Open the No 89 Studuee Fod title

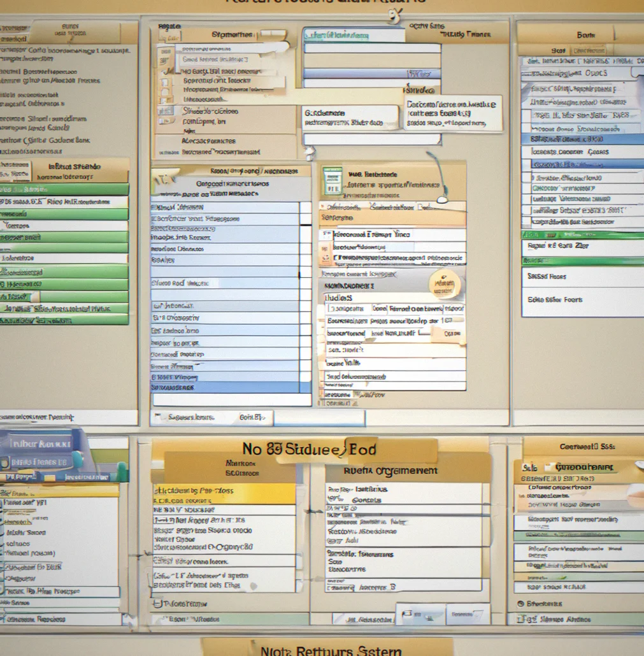pyautogui.click(x=309, y=449)
